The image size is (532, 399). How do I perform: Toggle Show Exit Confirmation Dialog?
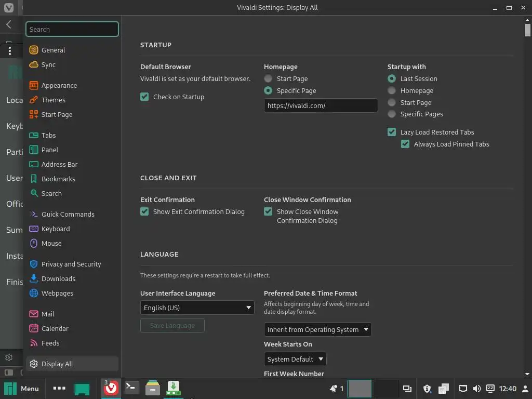pos(144,212)
